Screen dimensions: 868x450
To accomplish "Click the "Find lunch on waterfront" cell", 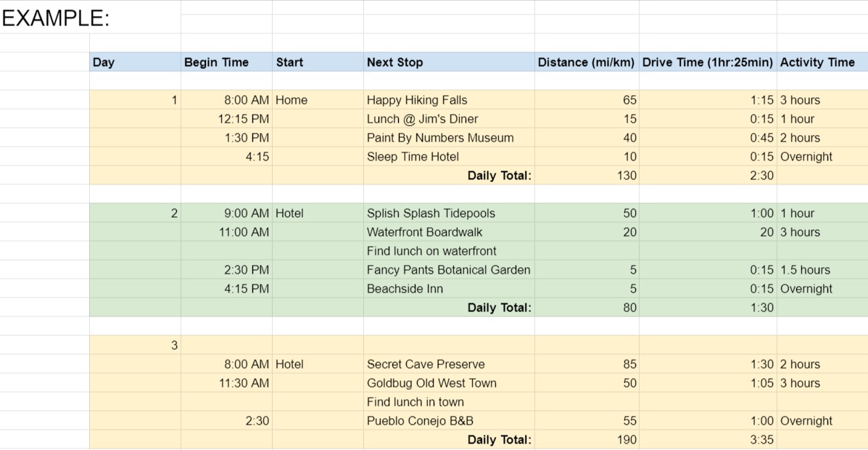I will pos(448,251).
